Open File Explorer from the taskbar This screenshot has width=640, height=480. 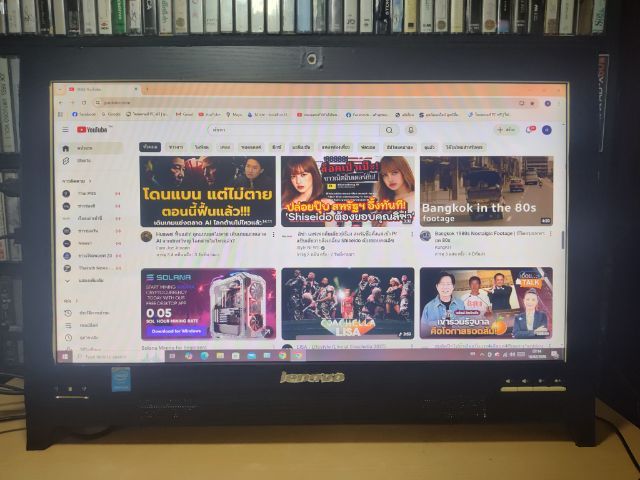pos(220,356)
